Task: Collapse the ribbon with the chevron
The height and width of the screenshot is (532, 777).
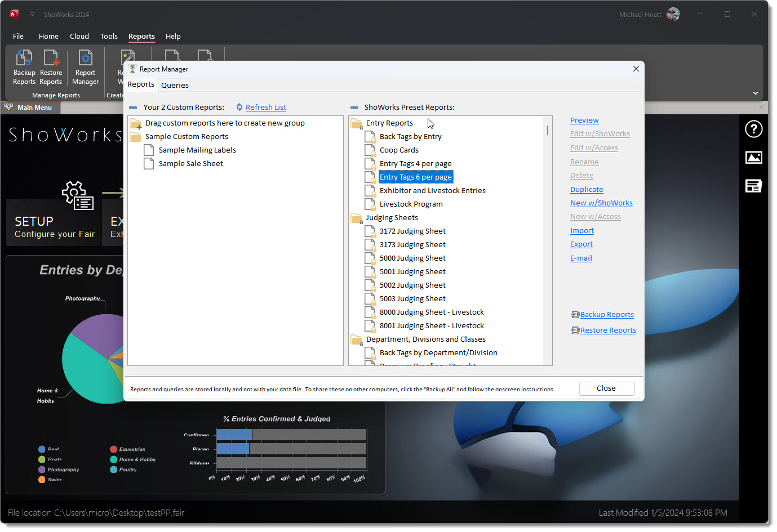Action: tap(756, 93)
